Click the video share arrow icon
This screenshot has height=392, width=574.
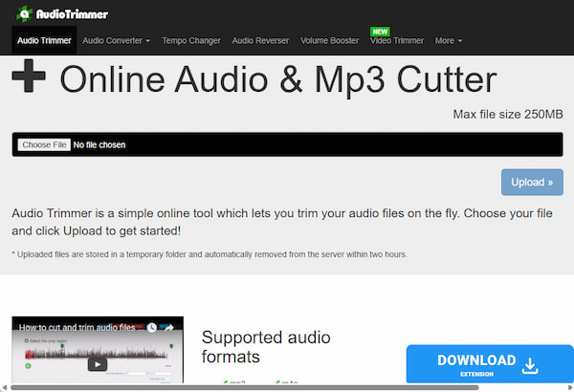(x=168, y=327)
